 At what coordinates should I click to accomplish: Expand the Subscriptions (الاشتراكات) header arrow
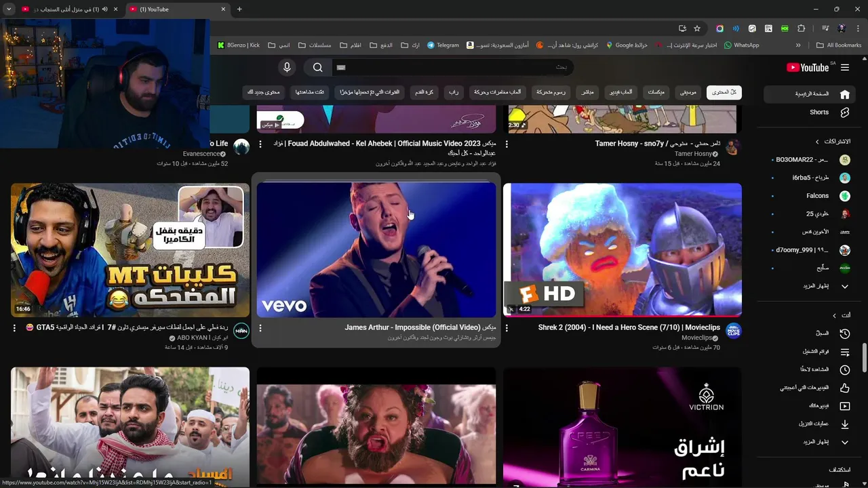pyautogui.click(x=817, y=142)
